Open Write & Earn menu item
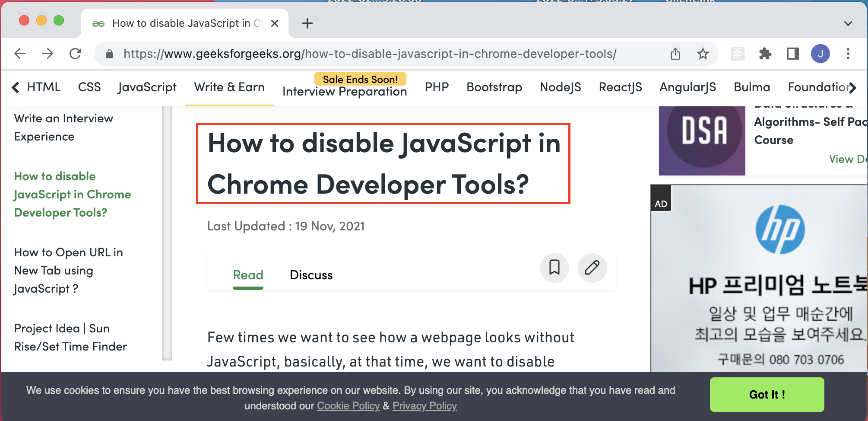The width and height of the screenshot is (868, 421). coord(229,87)
